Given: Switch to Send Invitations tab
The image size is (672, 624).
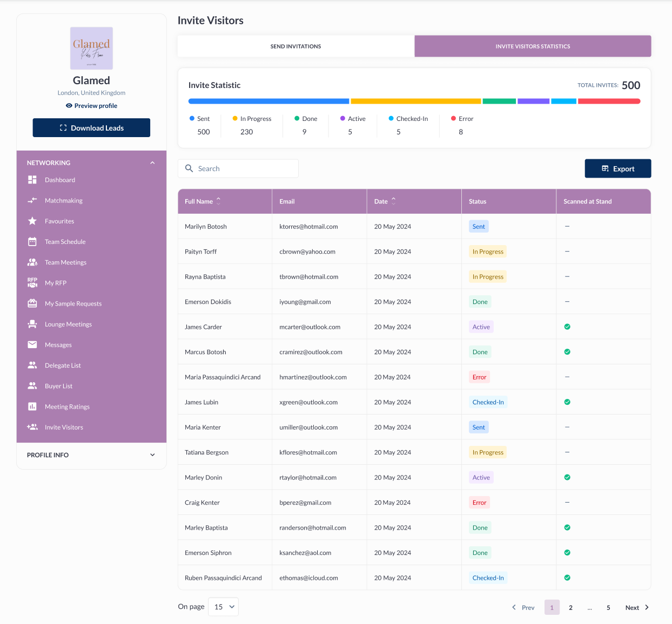Looking at the screenshot, I should pyautogui.click(x=295, y=46).
